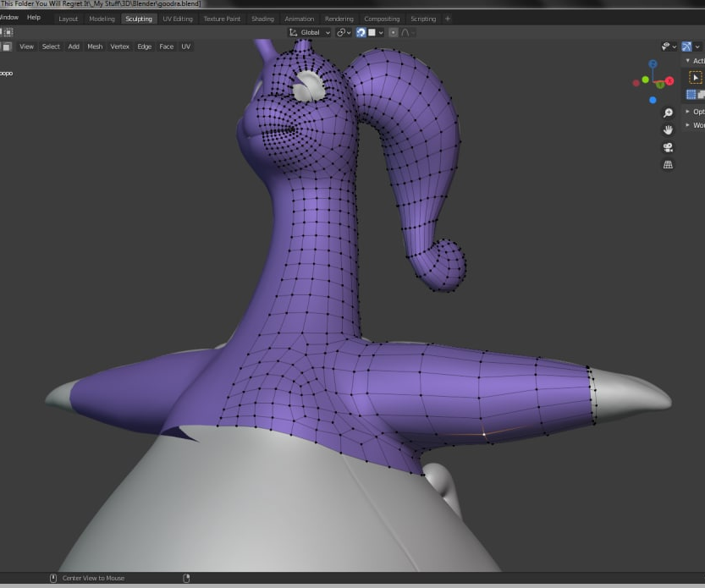The image size is (705, 588).
Task: Open the Shading workspace tab
Action: [262, 19]
